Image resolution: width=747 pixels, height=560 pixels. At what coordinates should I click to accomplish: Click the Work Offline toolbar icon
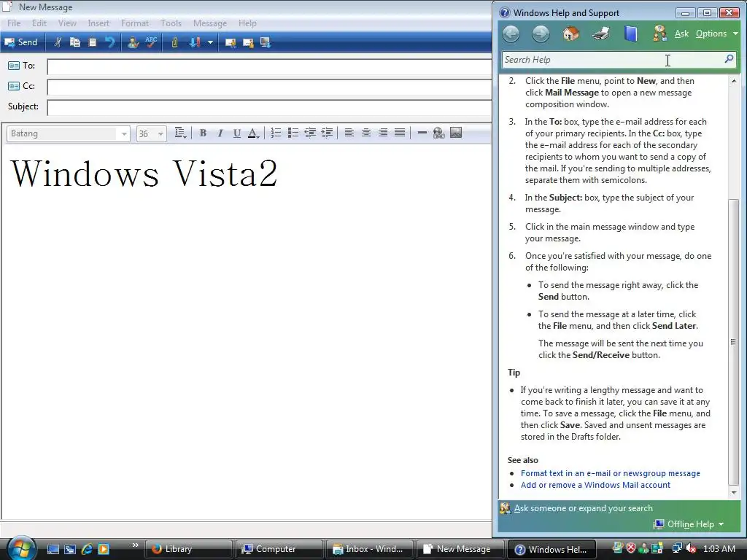click(x=266, y=42)
